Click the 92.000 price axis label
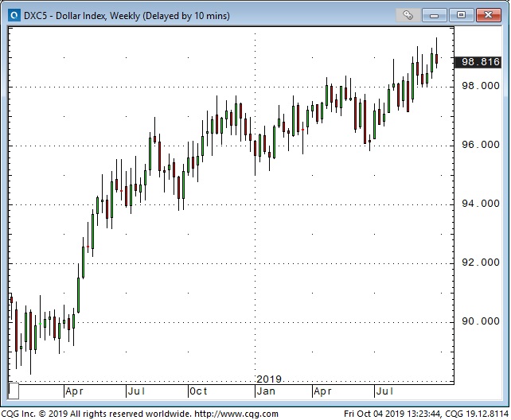This screenshot has width=511, height=420. pos(481,262)
